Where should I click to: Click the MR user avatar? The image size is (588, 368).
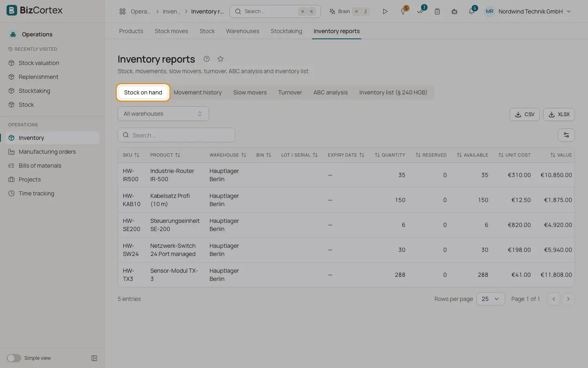coord(490,11)
